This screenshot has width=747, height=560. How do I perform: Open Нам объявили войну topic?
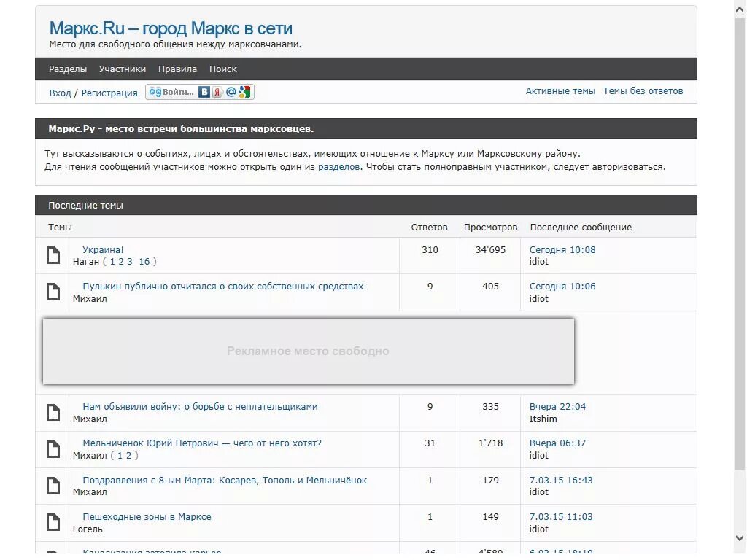point(200,407)
